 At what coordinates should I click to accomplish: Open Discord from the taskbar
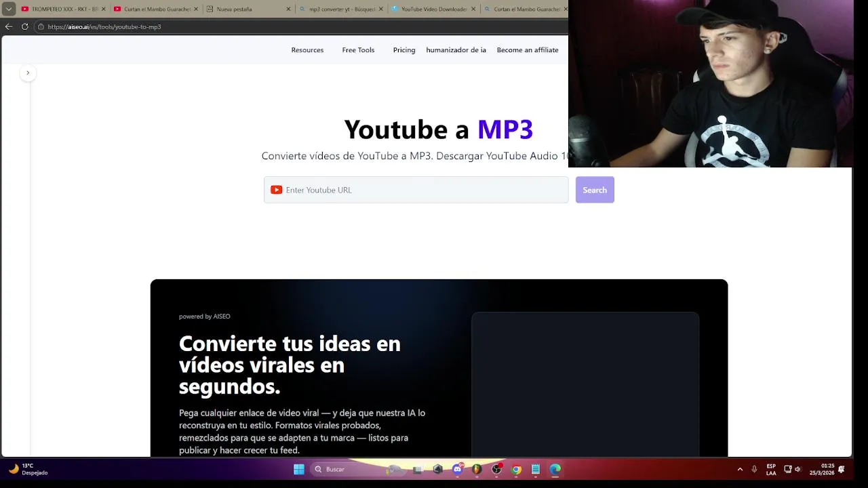[x=458, y=469]
